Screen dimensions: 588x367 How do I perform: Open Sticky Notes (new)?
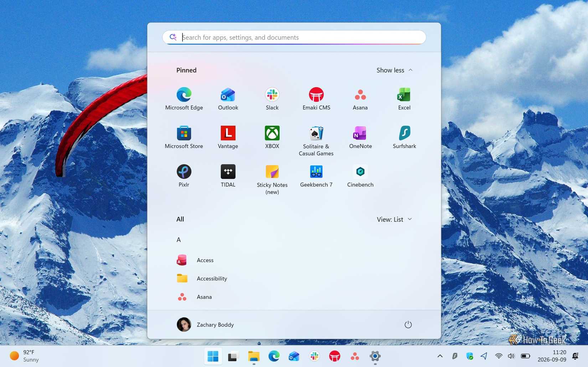[x=272, y=179]
